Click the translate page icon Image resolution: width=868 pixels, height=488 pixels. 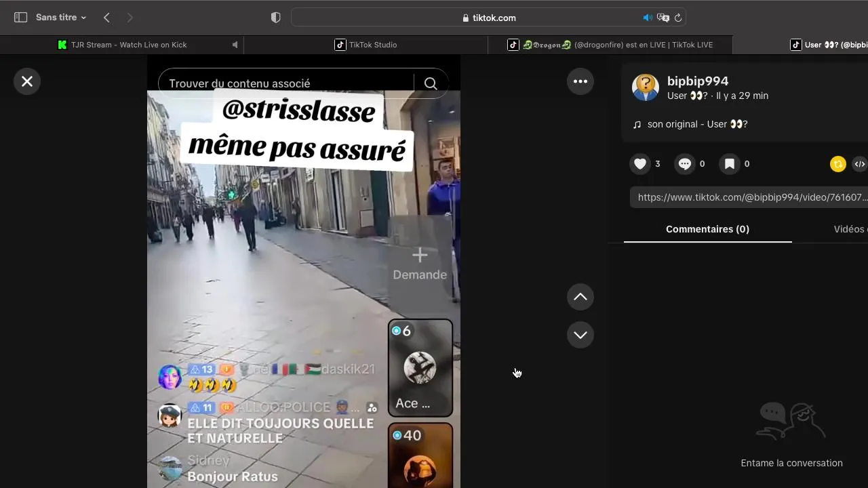[663, 18]
